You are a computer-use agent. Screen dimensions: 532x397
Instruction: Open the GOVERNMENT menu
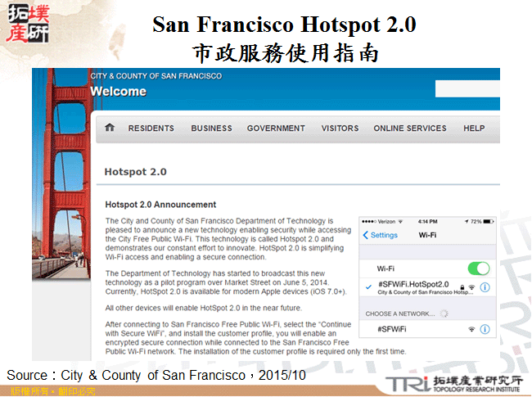point(276,129)
